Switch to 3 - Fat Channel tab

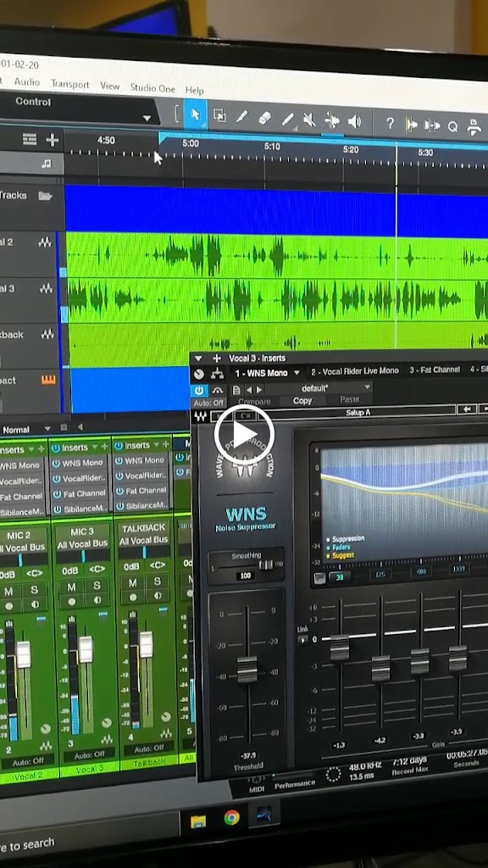point(435,370)
